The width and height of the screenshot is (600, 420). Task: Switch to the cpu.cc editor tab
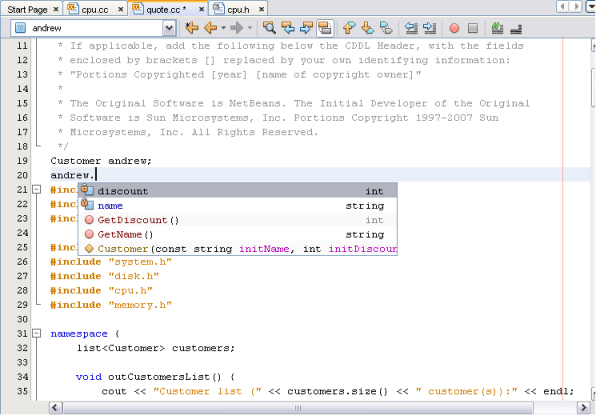97,8
